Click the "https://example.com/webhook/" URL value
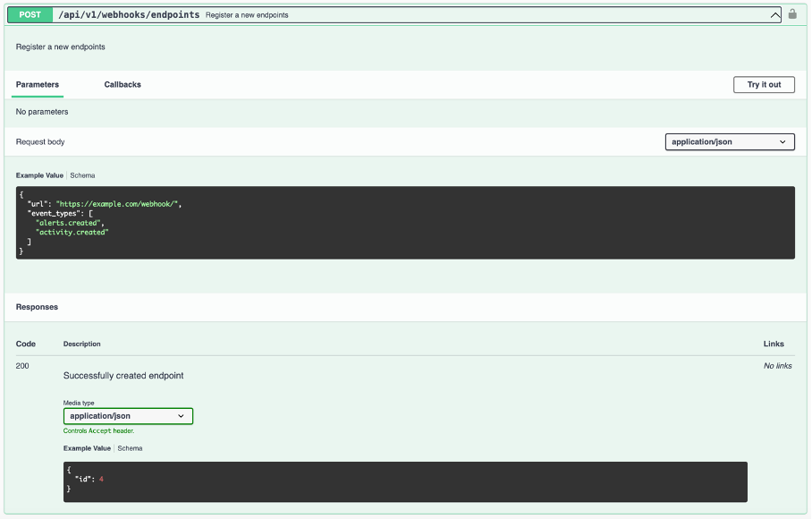The width and height of the screenshot is (812, 519). click(117, 204)
